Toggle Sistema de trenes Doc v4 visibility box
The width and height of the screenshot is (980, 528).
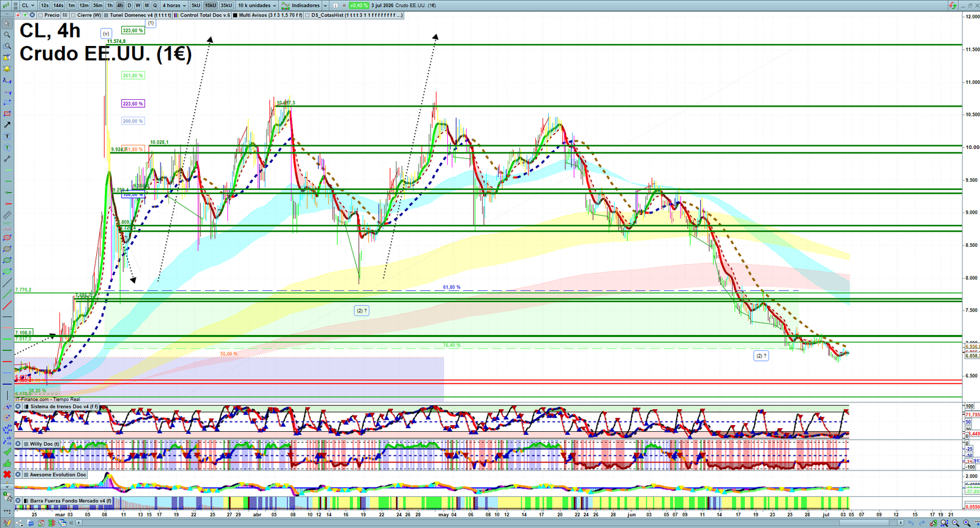click(26, 407)
